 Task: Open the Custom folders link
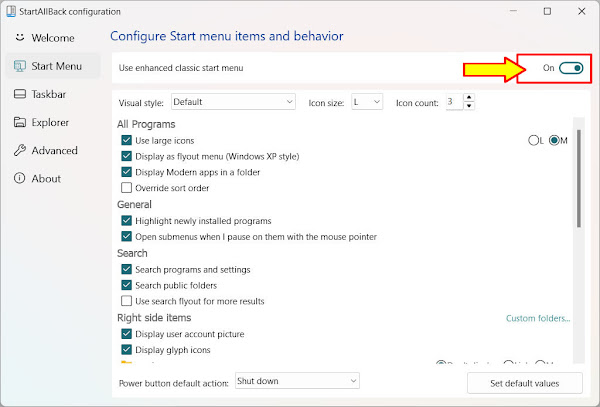[538, 318]
